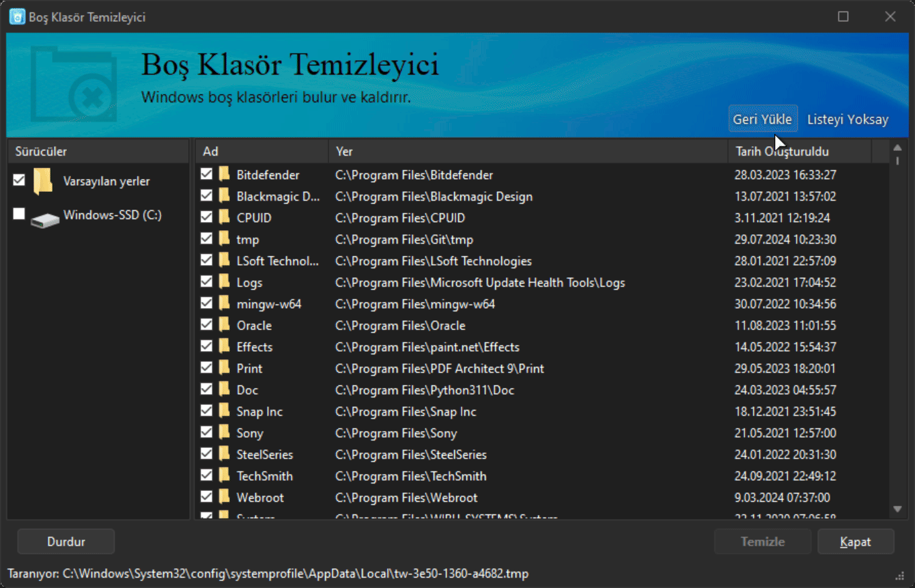Select path C:\Program Files\Git\tmp
Image resolution: width=915 pixels, height=588 pixels.
point(404,240)
